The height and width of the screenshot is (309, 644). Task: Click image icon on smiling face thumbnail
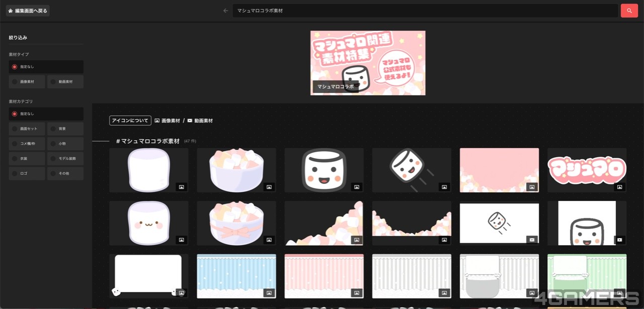[x=357, y=187]
